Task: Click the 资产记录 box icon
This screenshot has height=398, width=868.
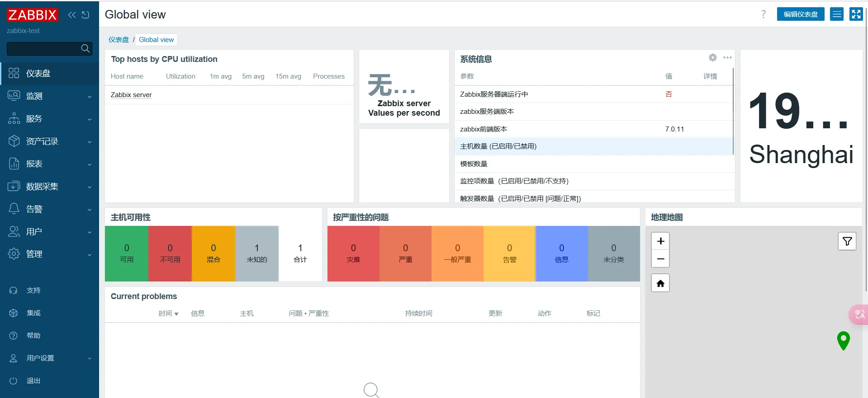Action: pos(14,141)
